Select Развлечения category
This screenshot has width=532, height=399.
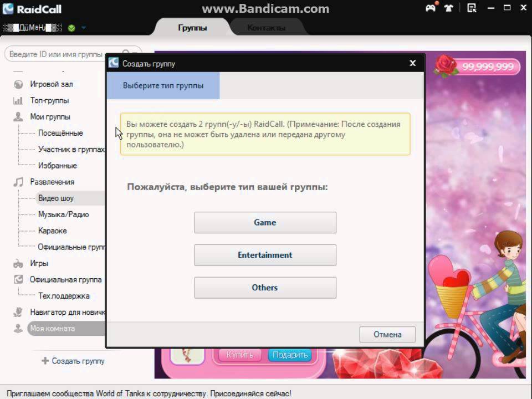pyautogui.click(x=52, y=182)
